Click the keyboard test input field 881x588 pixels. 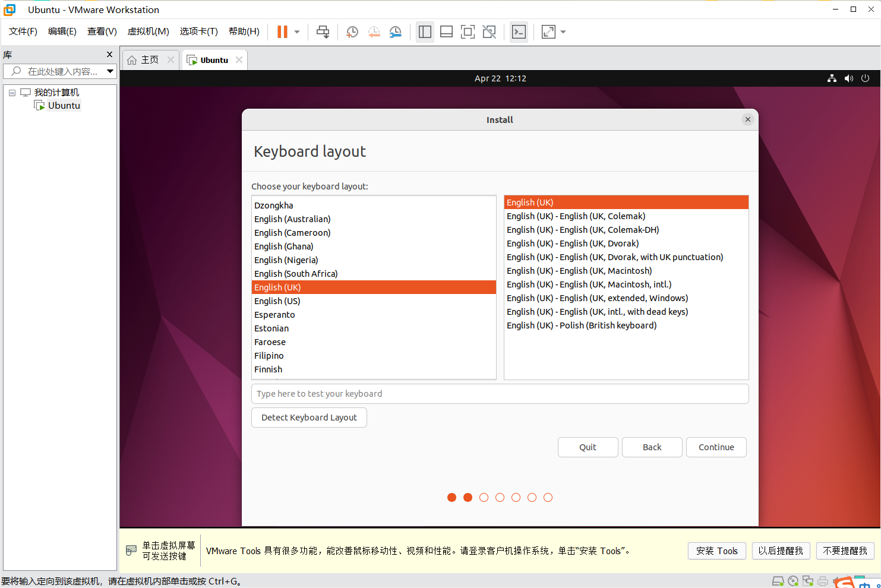[x=500, y=394]
